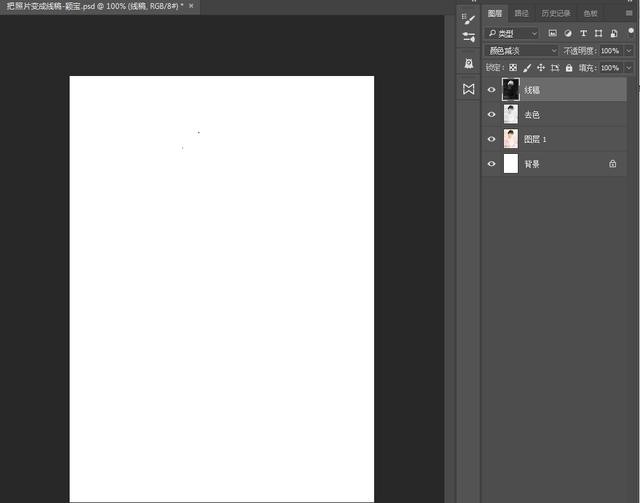Close the 把照片变成线稿 document tab

click(190, 6)
